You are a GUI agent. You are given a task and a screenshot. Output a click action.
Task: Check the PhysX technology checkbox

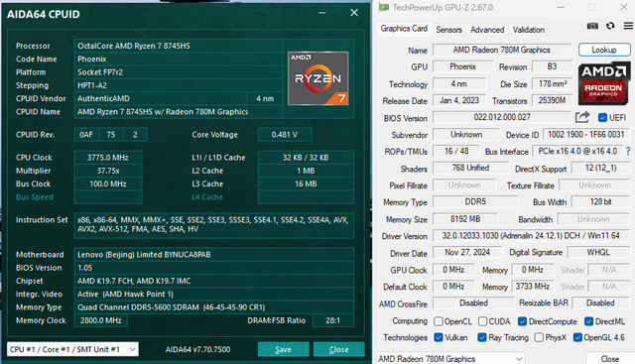[x=539, y=337]
